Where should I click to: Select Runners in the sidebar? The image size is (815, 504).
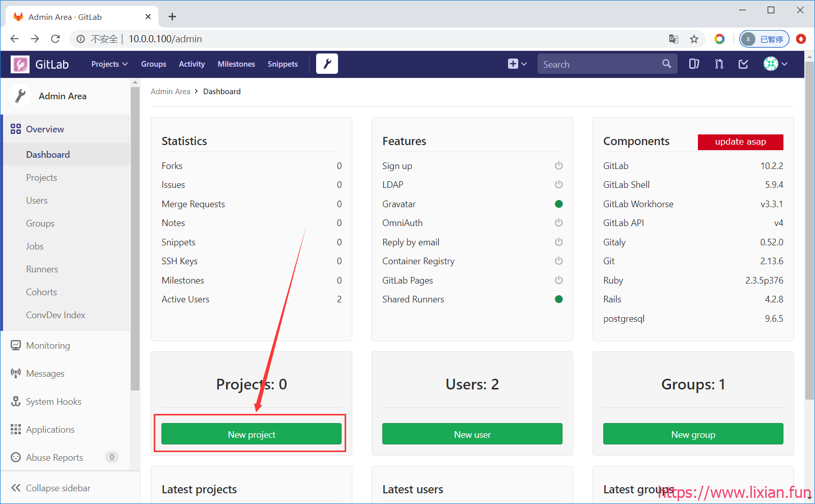[42, 269]
